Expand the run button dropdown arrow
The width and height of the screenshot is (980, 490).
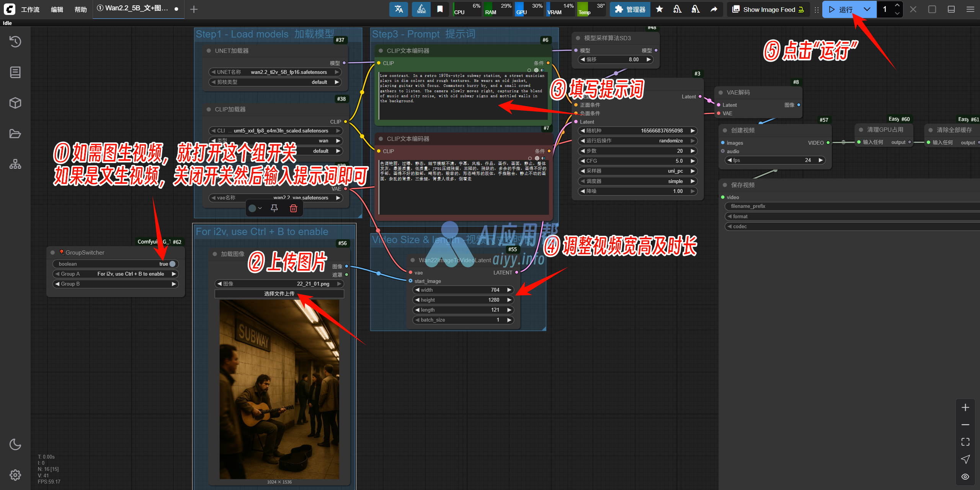click(x=867, y=9)
